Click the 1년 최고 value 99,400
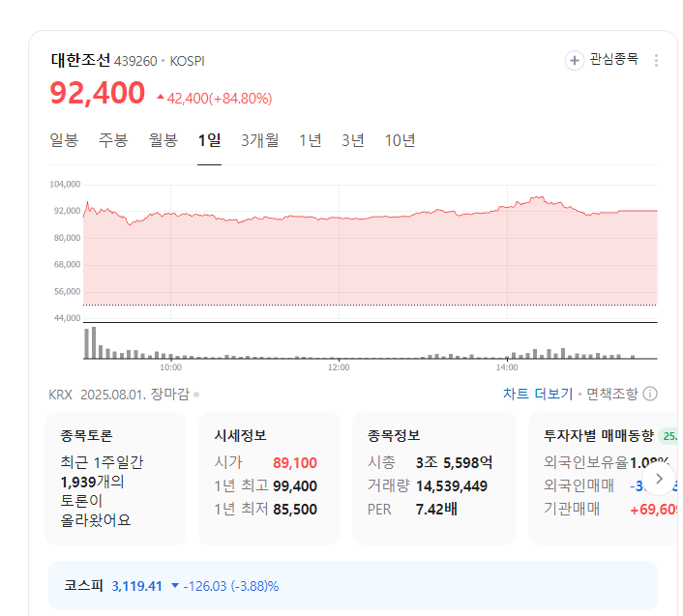683x616 pixels. coord(295,485)
